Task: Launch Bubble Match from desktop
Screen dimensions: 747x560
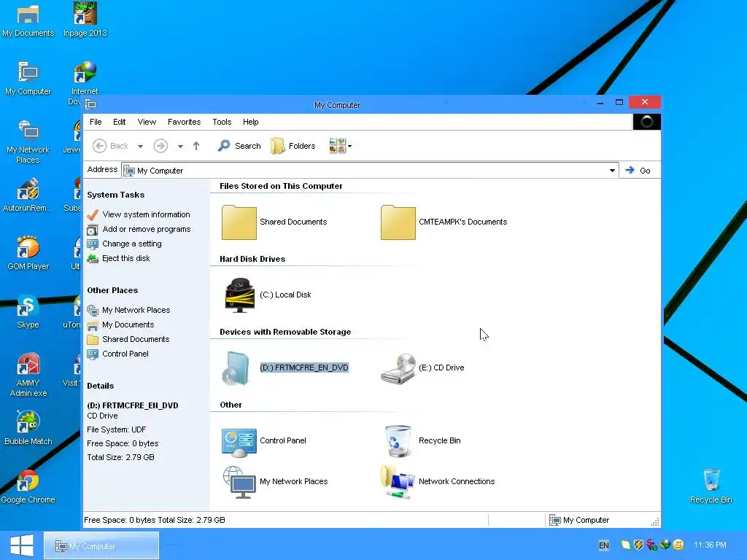Action: (28, 429)
